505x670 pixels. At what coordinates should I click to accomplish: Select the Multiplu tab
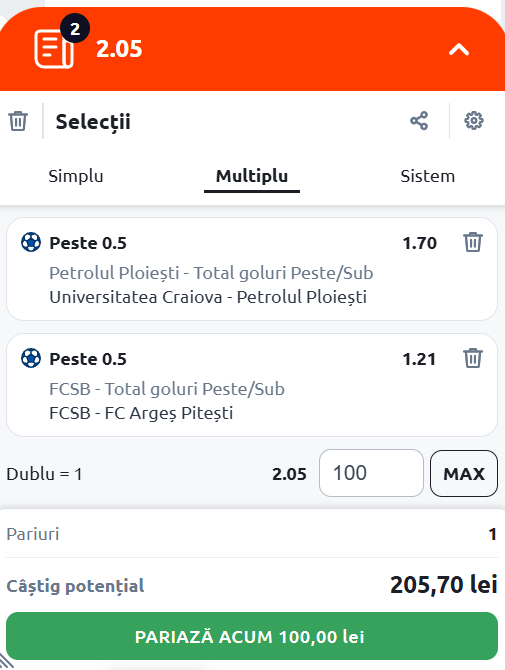pos(252,176)
